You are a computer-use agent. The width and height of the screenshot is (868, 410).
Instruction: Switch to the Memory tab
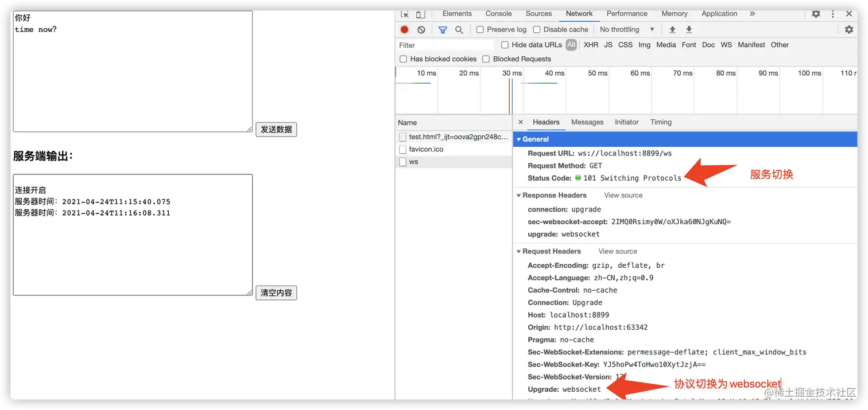(675, 14)
